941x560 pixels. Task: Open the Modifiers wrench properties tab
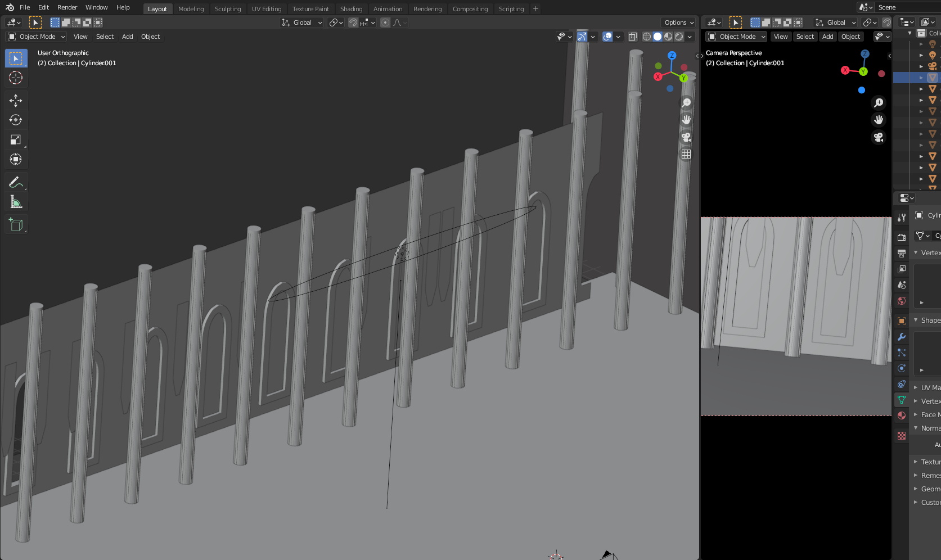click(x=902, y=337)
